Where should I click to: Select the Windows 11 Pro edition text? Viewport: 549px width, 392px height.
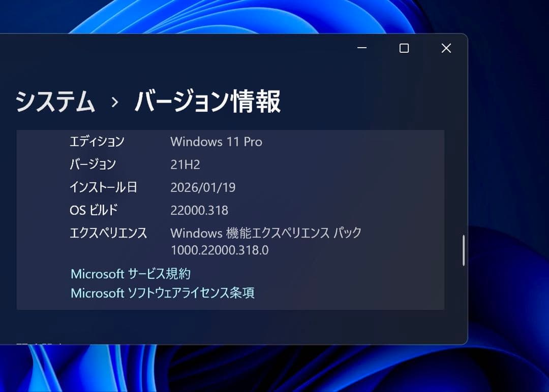point(217,142)
